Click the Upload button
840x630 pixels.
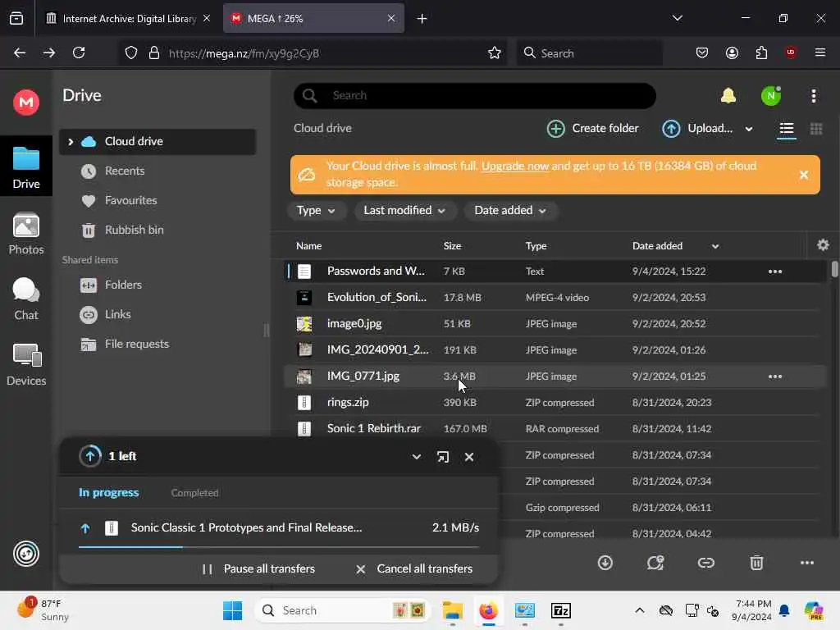point(697,129)
